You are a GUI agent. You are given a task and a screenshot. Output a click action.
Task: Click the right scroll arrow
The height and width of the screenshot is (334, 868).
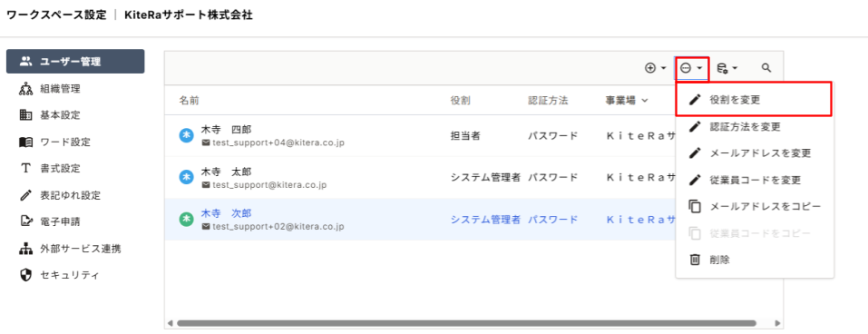pyautogui.click(x=778, y=323)
